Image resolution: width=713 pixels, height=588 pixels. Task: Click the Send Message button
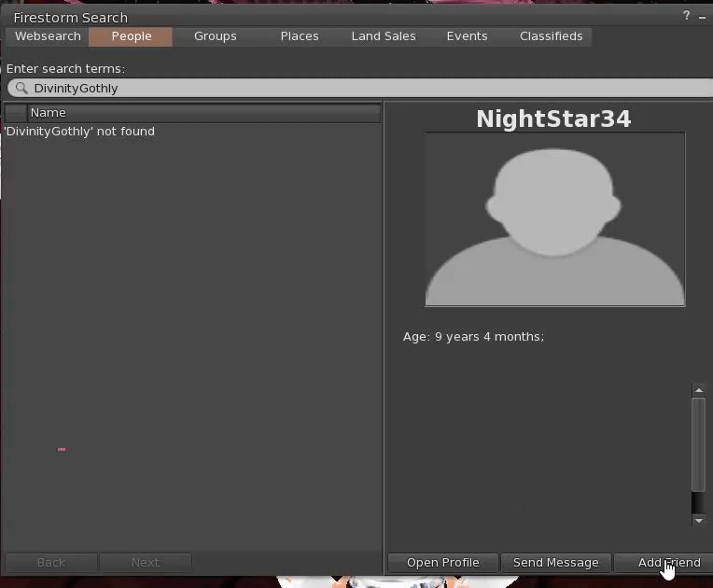click(x=555, y=563)
